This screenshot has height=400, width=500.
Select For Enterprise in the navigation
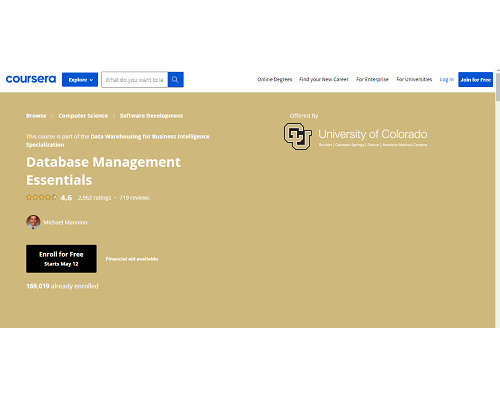[372, 79]
